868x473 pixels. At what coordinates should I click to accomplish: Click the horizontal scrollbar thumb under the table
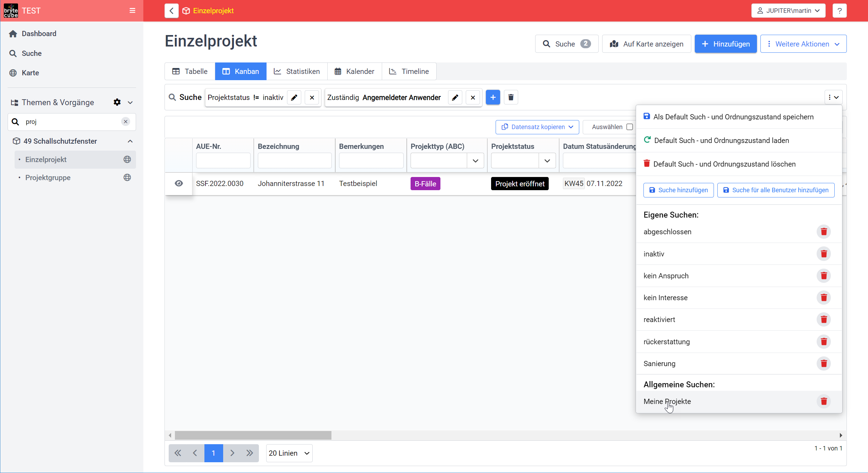pos(253,435)
